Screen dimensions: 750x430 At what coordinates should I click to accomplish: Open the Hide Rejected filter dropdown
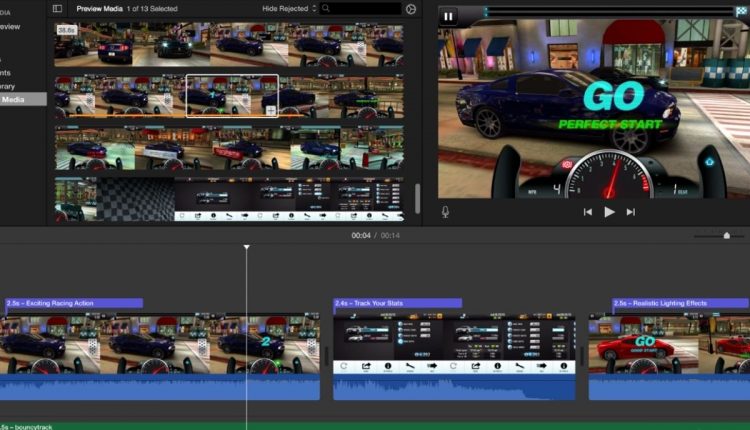289,9
